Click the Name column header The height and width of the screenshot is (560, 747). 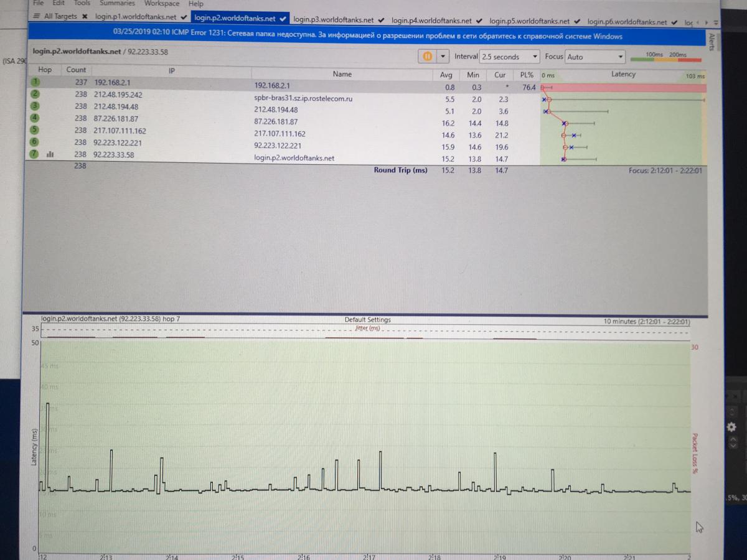[x=342, y=74]
